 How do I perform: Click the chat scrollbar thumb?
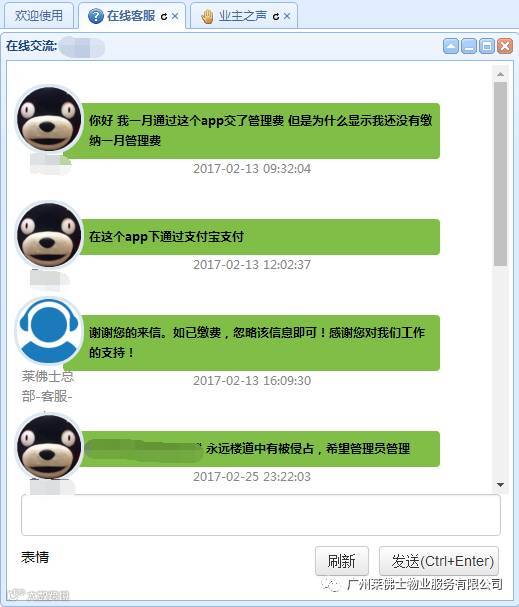click(x=500, y=174)
